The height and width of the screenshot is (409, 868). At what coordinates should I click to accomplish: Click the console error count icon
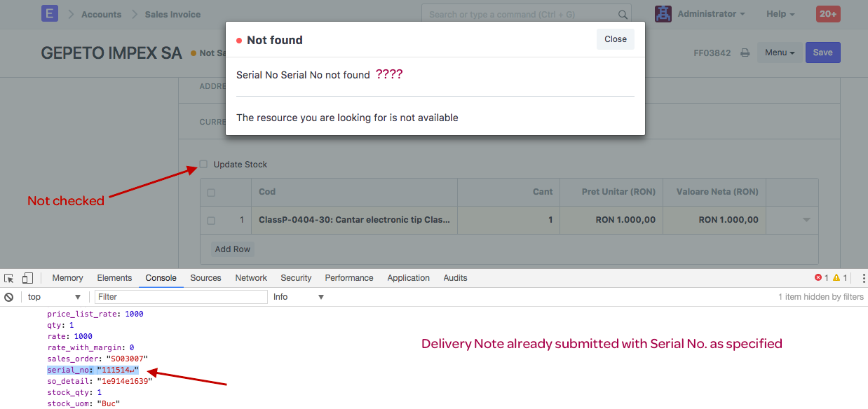tap(818, 278)
